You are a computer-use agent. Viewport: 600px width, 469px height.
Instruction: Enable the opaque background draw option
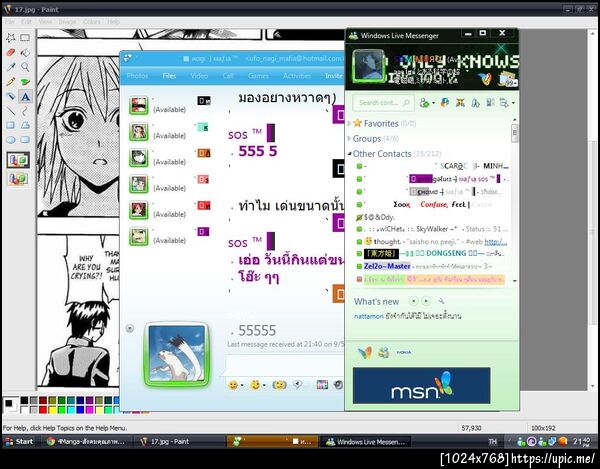tap(18, 160)
